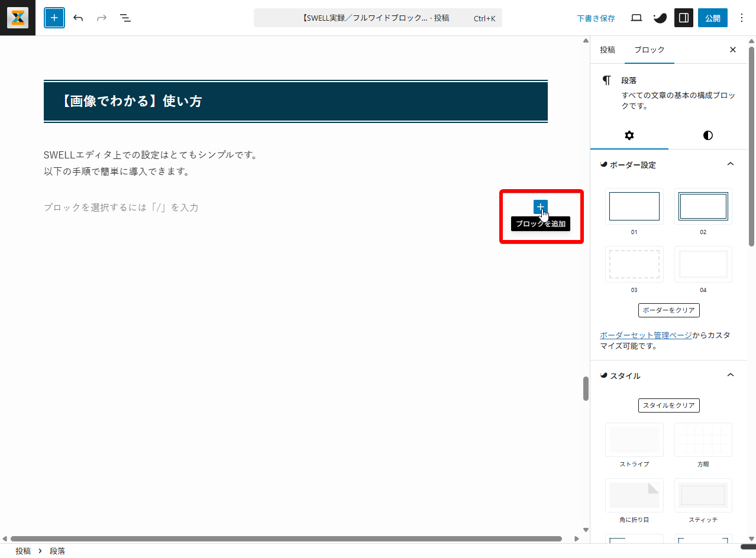
Task: Select border style 02 thumbnail
Action: [703, 206]
